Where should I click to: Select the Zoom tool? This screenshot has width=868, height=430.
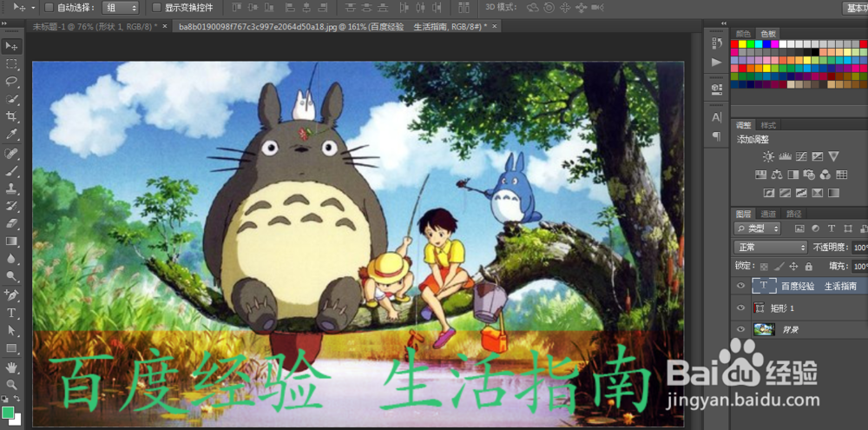click(11, 385)
